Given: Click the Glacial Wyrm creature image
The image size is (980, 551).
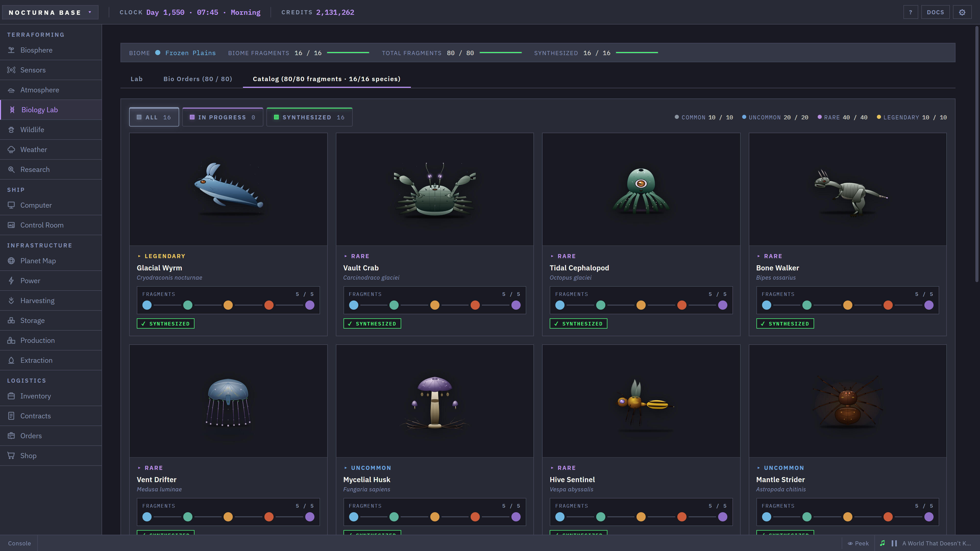Looking at the screenshot, I should [228, 189].
